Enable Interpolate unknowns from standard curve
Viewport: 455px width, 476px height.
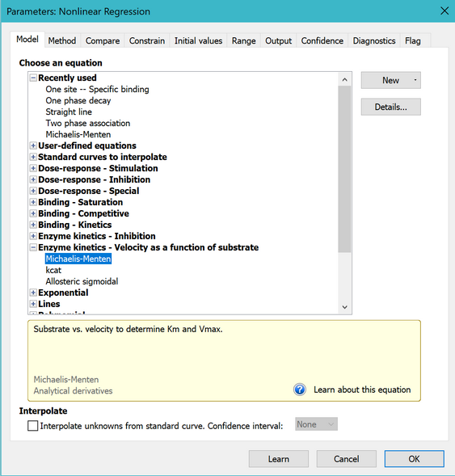33,426
